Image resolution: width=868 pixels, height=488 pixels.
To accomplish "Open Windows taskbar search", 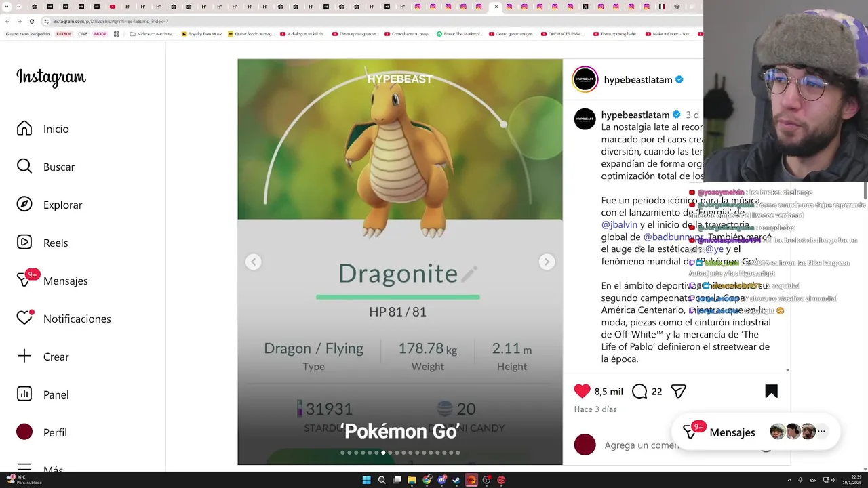I will tap(382, 480).
